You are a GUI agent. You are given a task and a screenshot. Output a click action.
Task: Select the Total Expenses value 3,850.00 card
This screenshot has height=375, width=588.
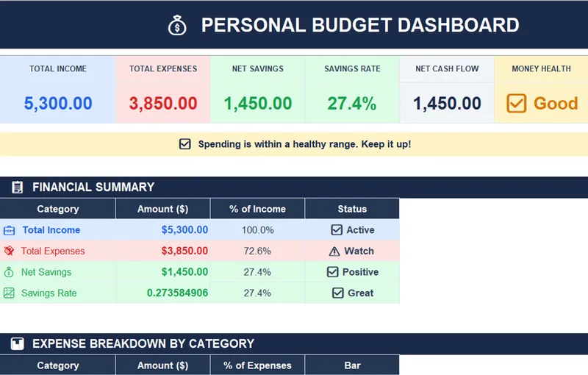pyautogui.click(x=163, y=104)
